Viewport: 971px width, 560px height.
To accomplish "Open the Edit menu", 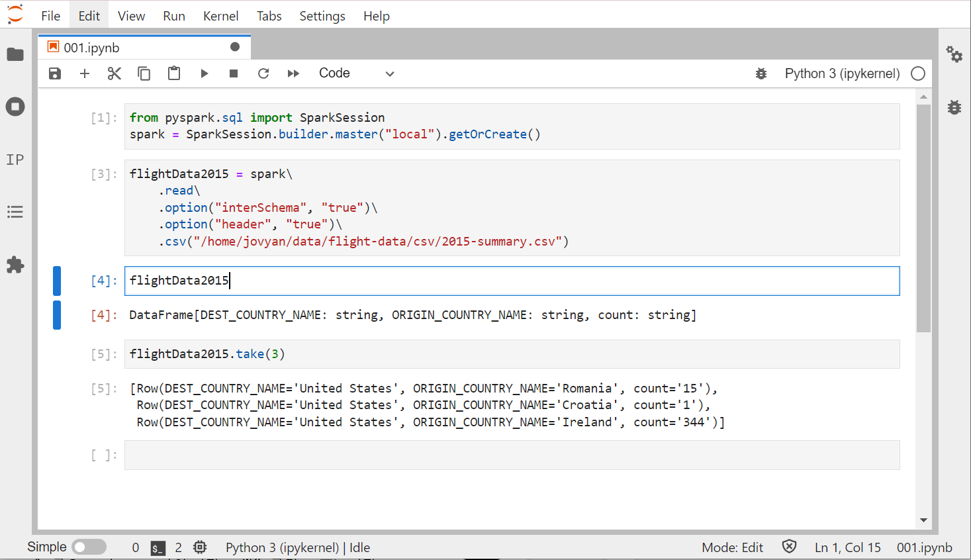I will 89,16.
